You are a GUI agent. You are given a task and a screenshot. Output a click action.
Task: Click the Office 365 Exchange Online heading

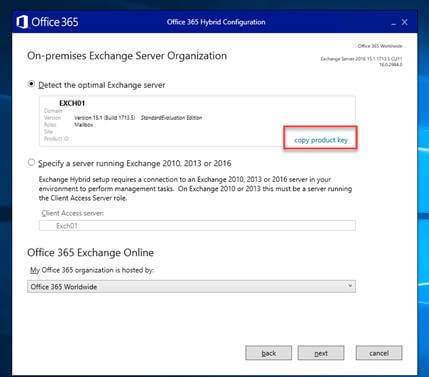pos(90,253)
